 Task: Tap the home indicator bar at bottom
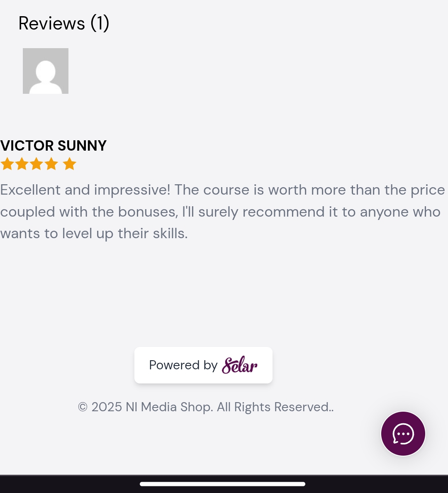(223, 484)
